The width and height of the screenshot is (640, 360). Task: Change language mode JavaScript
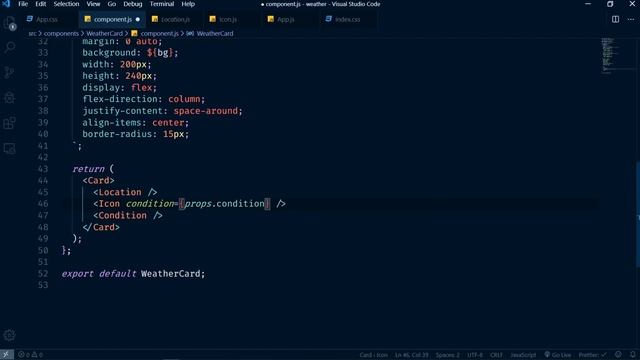523,355
